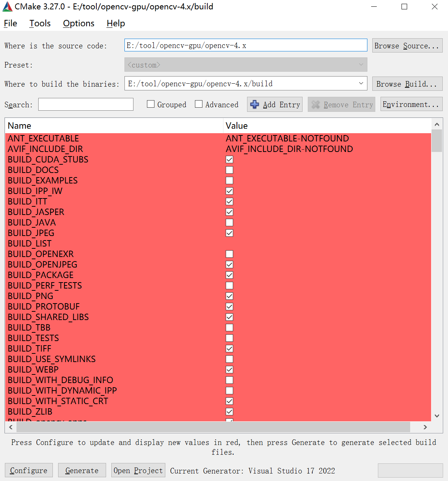Click Browse Source button

[407, 46]
